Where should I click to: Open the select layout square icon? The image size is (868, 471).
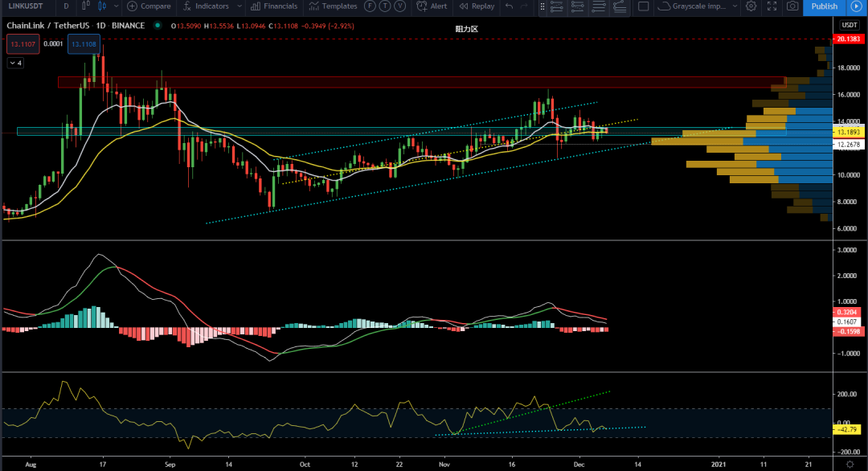[643, 6]
